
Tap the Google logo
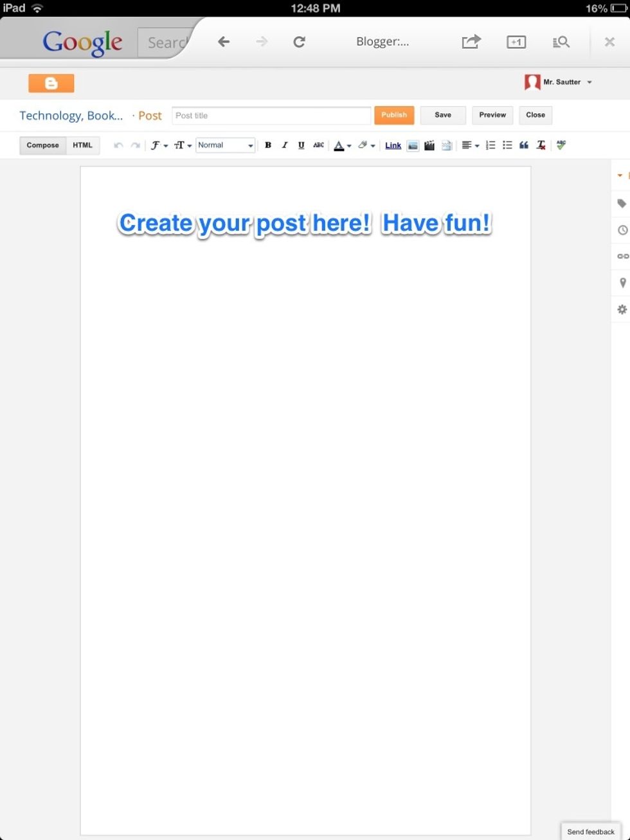pos(82,43)
